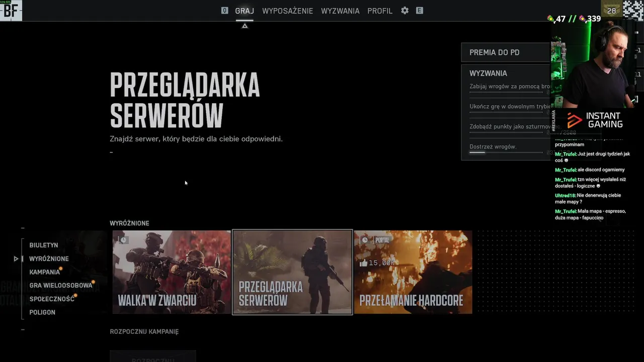Open the Przełamanie Hardcore card

[413, 272]
